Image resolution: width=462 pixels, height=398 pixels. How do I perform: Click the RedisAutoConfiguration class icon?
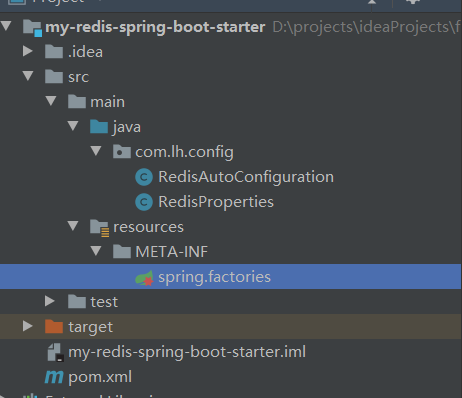[144, 177]
